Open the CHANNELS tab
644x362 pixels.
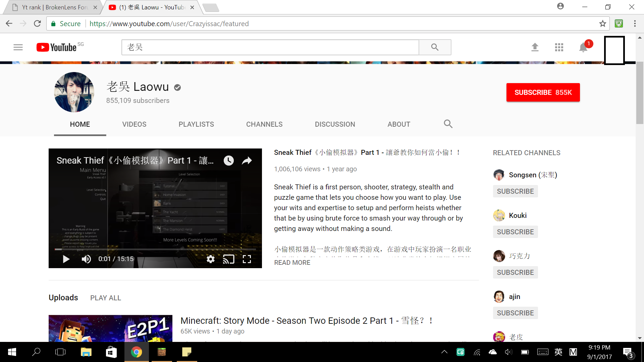[264, 124]
